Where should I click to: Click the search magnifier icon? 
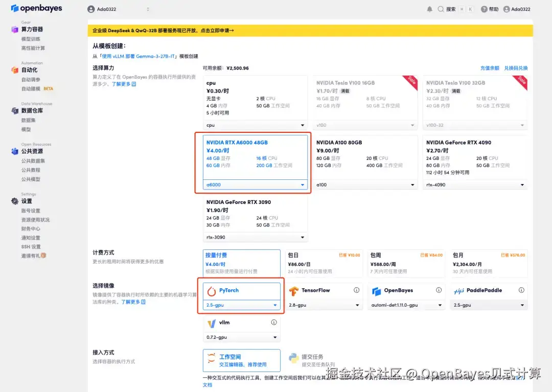[441, 9]
